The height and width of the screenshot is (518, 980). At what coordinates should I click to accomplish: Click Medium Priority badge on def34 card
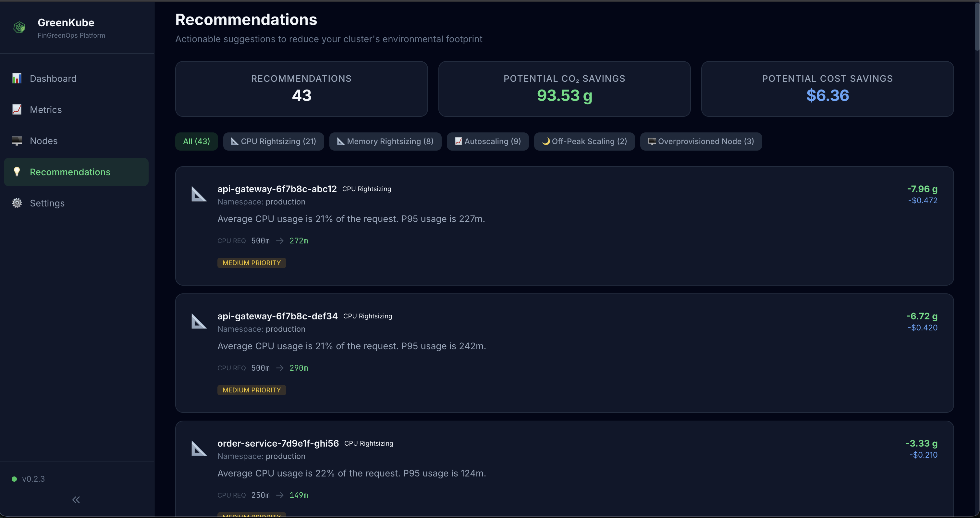click(x=251, y=390)
